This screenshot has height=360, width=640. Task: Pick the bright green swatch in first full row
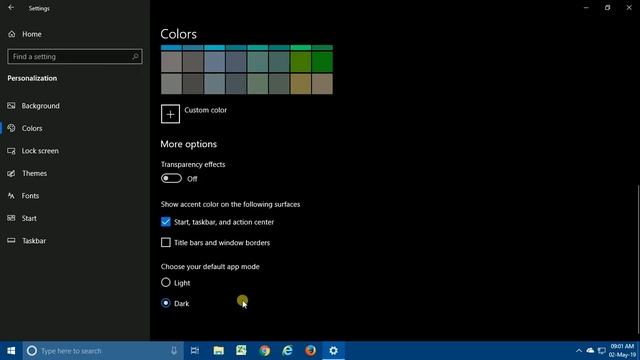pyautogui.click(x=301, y=62)
